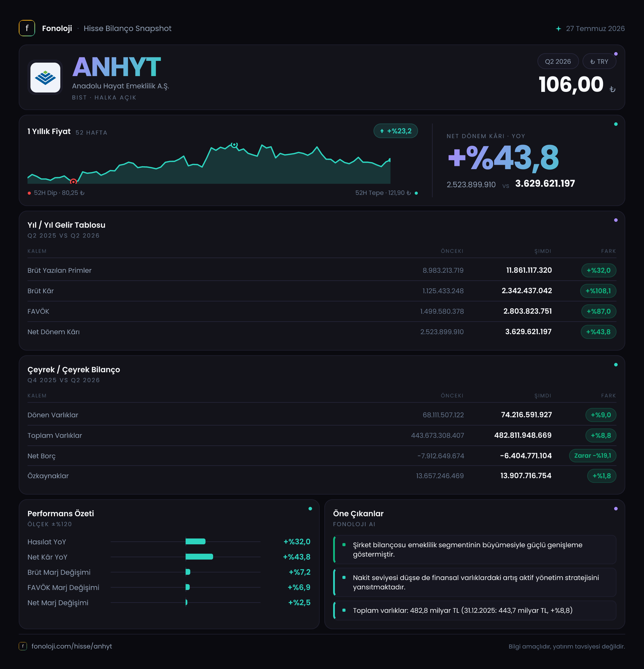Viewport: 644px width, 669px height.
Task: Click the Fonoloji brand name
Action: click(x=57, y=28)
